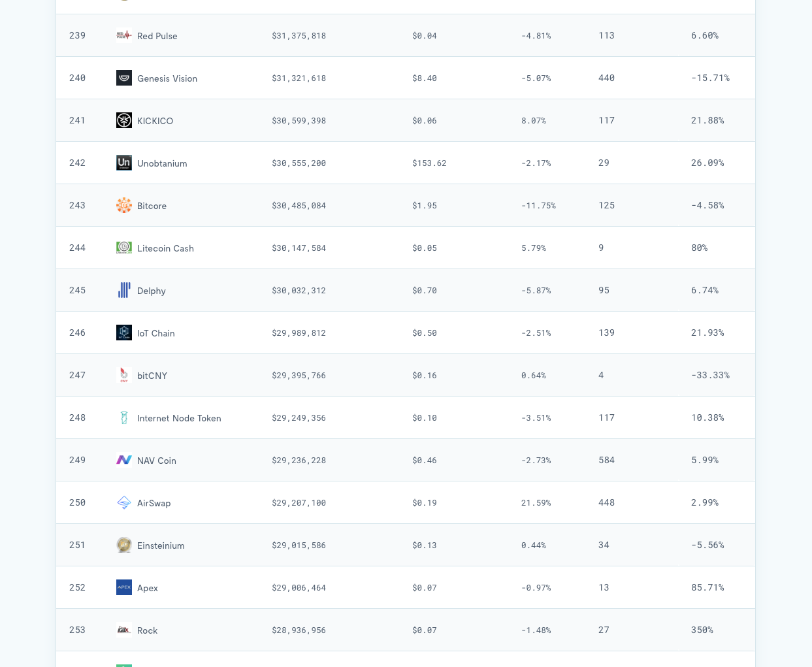The image size is (812, 667).
Task: Click the Apex logo icon
Action: point(124,587)
